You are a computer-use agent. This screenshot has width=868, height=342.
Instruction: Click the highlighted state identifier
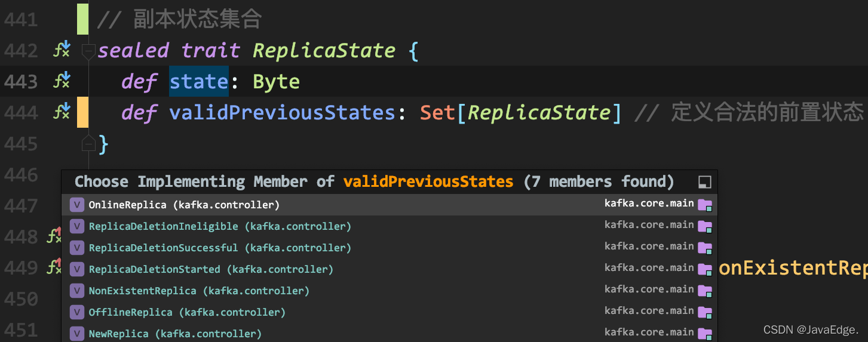199,81
